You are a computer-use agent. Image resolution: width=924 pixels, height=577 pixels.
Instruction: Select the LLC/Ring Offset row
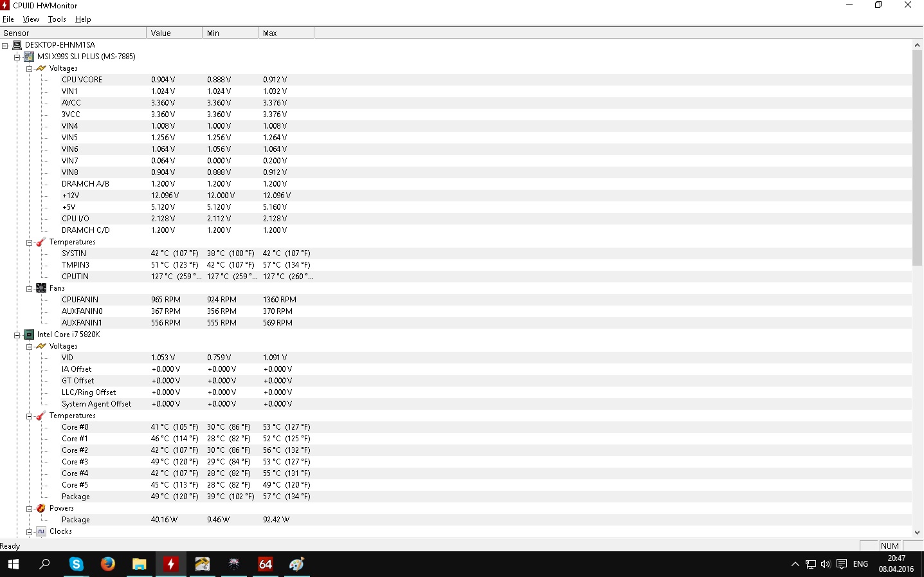[486, 392]
